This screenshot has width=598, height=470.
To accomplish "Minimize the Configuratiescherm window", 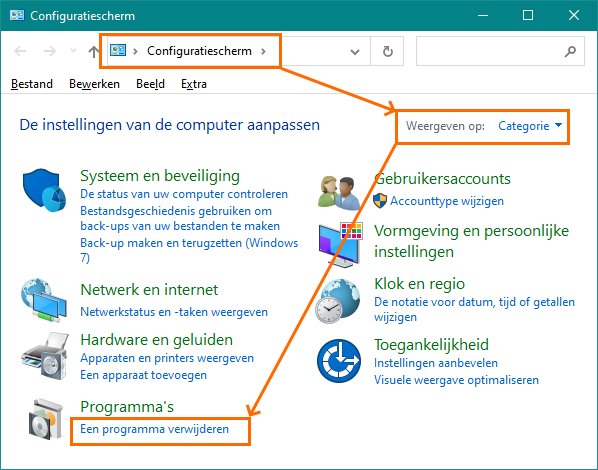I will click(483, 15).
